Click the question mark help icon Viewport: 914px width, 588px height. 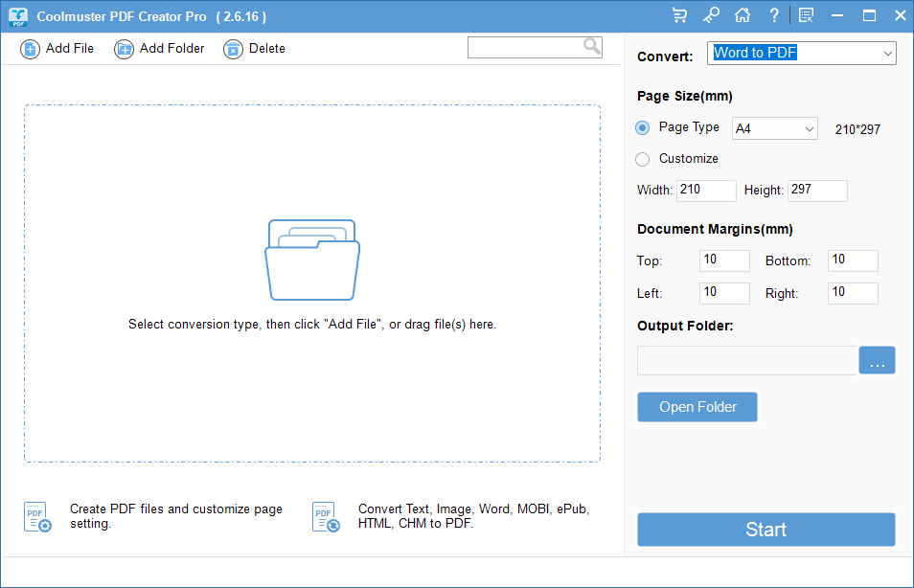click(774, 14)
